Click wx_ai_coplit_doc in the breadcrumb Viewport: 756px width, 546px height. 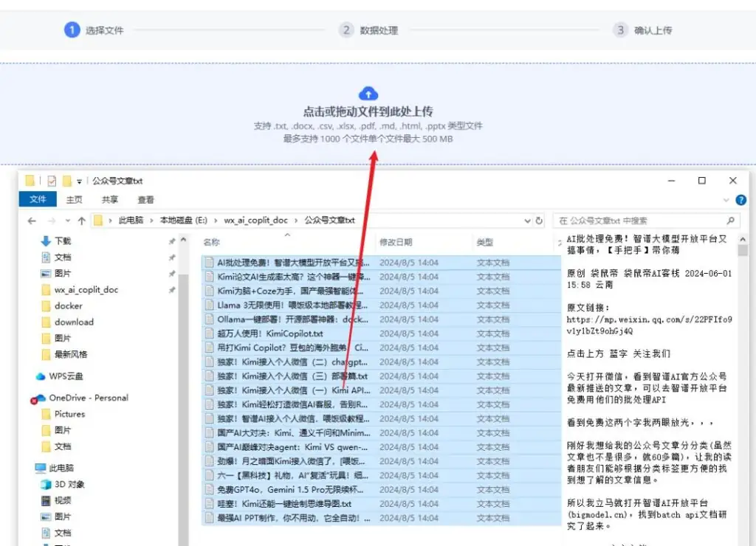[x=255, y=220]
